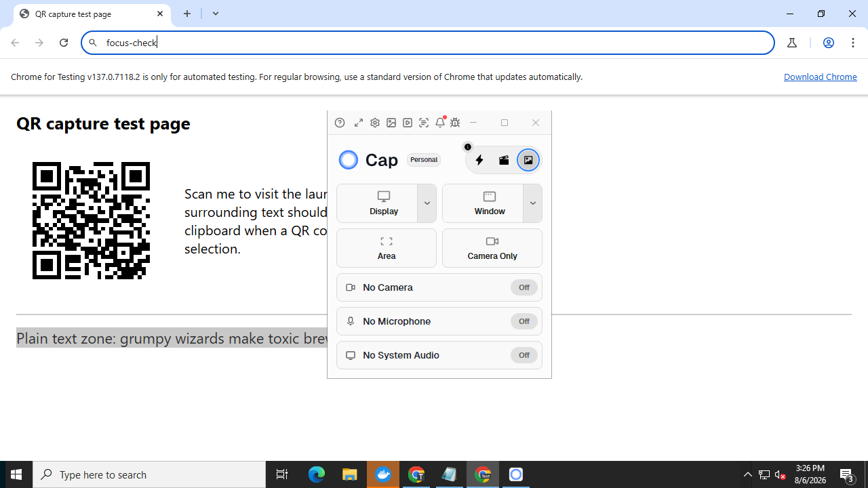Choose Display capture target
The width and height of the screenshot is (868, 488).
[384, 203]
